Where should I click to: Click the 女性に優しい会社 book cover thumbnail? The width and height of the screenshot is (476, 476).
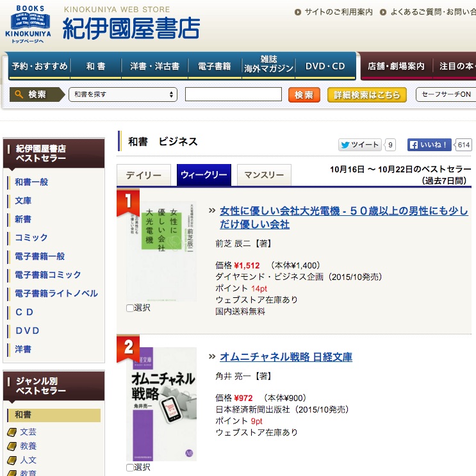[161, 251]
